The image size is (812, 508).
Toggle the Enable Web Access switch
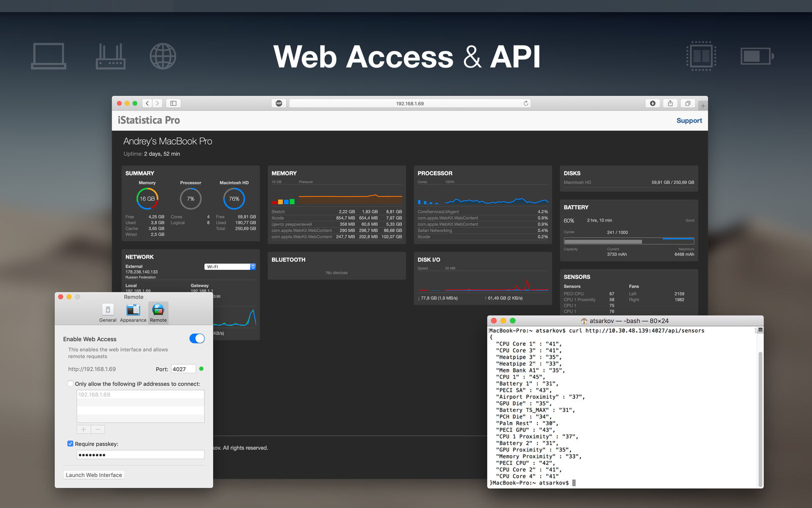click(197, 339)
